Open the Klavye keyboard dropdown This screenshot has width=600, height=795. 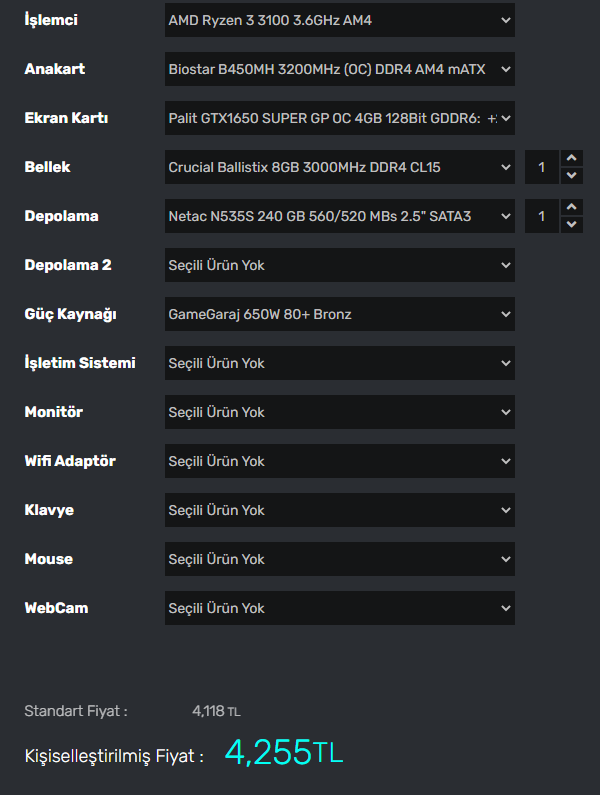click(x=339, y=510)
